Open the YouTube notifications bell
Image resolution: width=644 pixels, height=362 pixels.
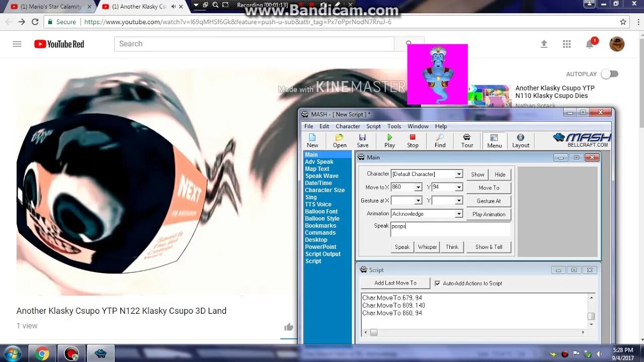(x=590, y=44)
